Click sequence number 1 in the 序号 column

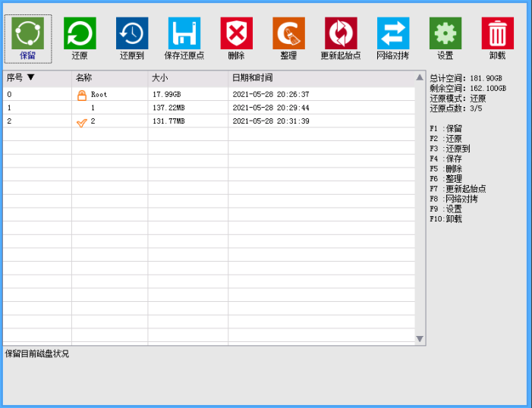[x=9, y=108]
